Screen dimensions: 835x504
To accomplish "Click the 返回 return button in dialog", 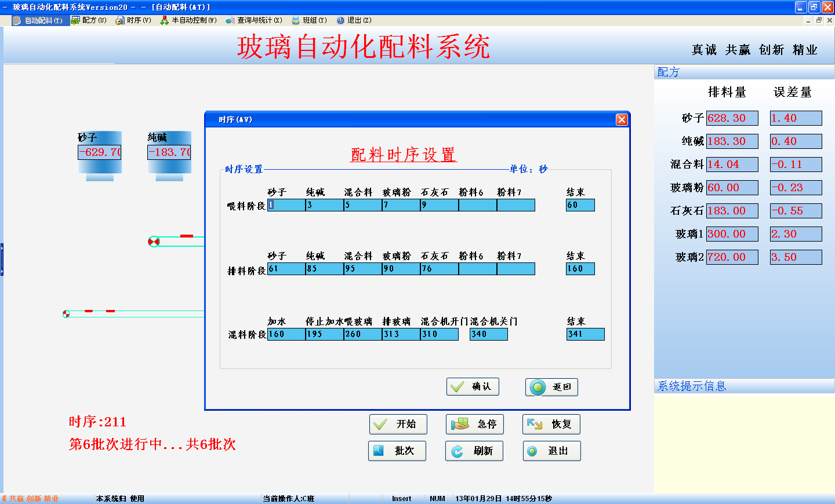I will point(551,387).
